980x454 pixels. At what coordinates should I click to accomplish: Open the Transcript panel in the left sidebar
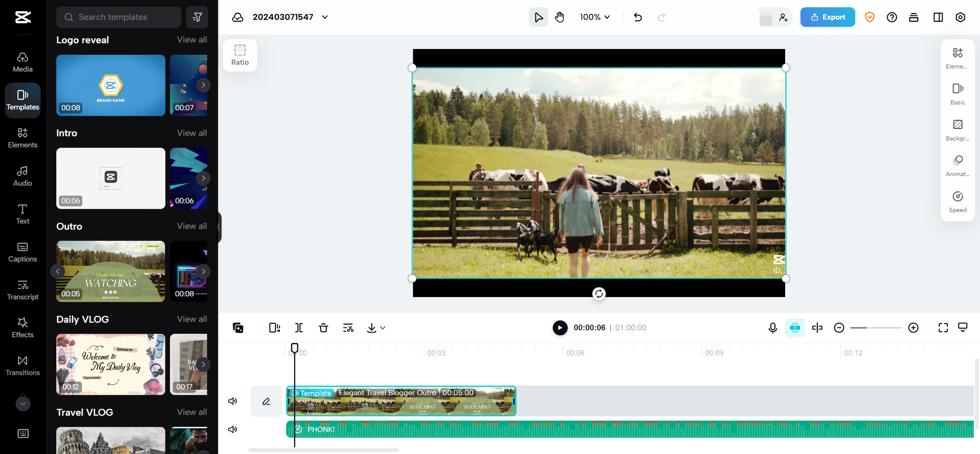click(x=22, y=290)
